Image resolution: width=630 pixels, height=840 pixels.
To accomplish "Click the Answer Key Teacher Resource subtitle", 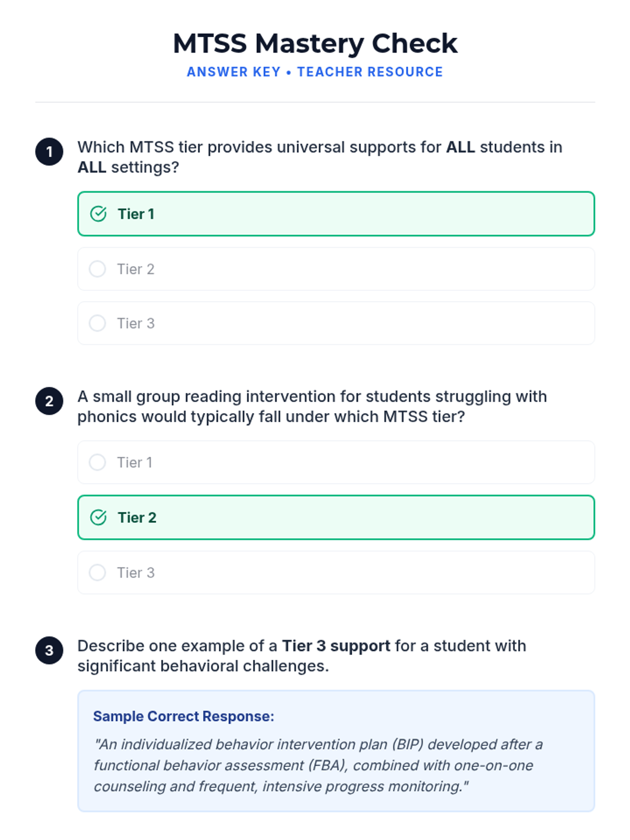I will coord(315,72).
